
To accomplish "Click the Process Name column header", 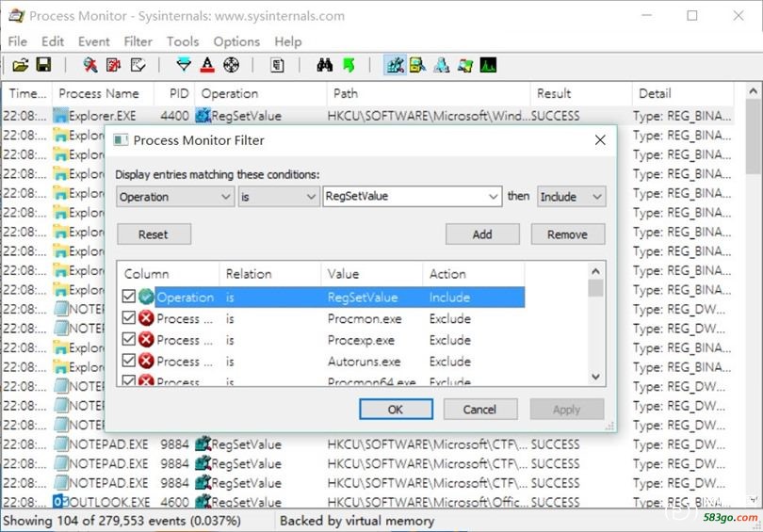I will [103, 93].
